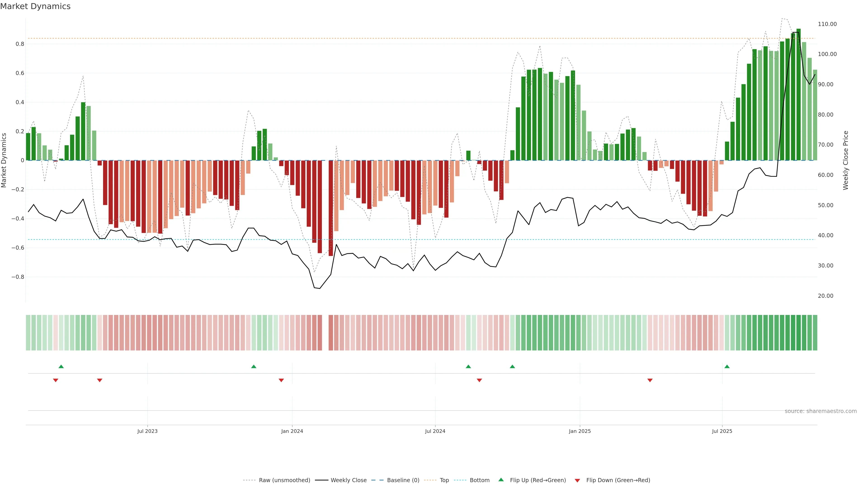
Task: Click the Market Dynamics chart title
Action: point(35,6)
